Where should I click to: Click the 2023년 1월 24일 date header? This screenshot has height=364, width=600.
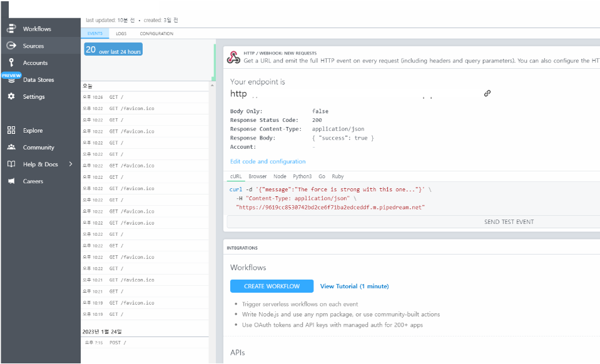[x=102, y=331]
